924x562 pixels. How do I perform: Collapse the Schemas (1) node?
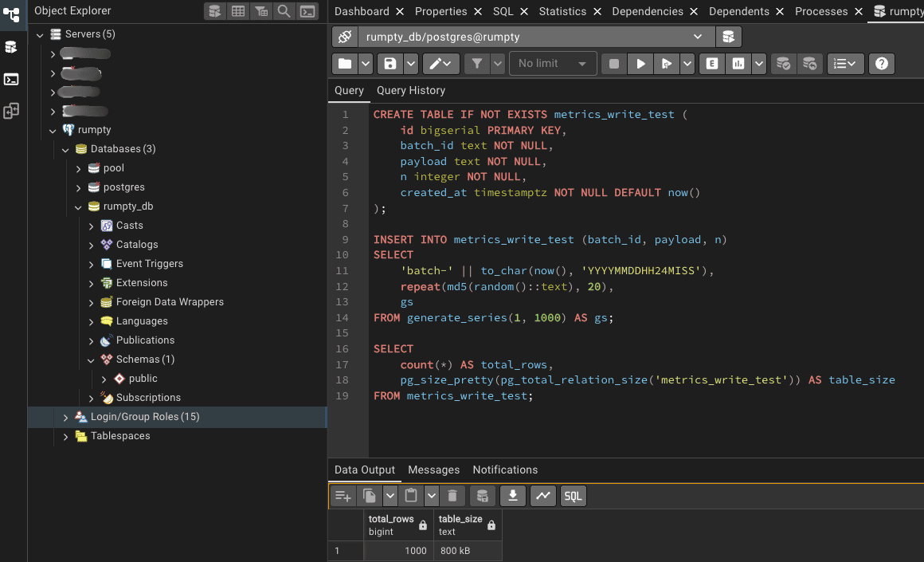[91, 360]
